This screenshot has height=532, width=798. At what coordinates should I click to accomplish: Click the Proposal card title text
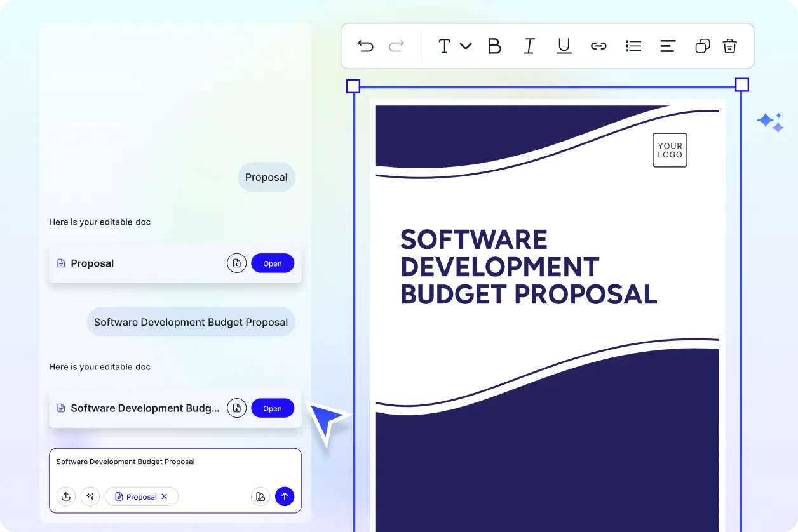pyautogui.click(x=92, y=263)
